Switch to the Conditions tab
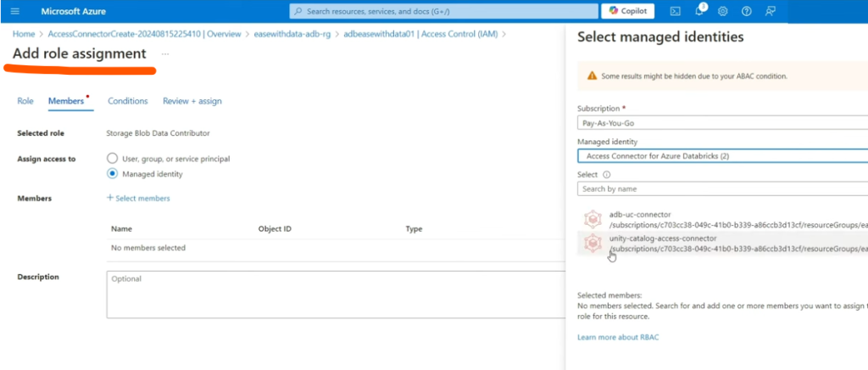Viewport: 868px width, 370px height. click(x=128, y=101)
